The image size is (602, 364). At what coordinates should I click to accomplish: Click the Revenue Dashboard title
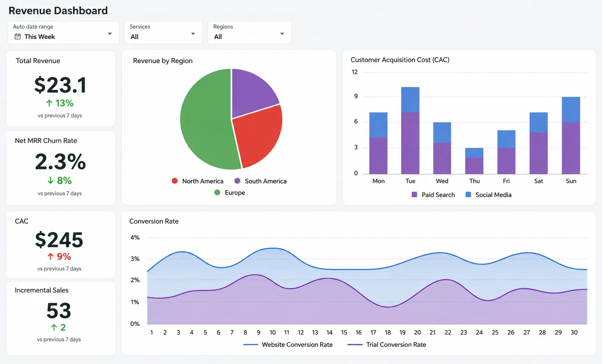(58, 10)
